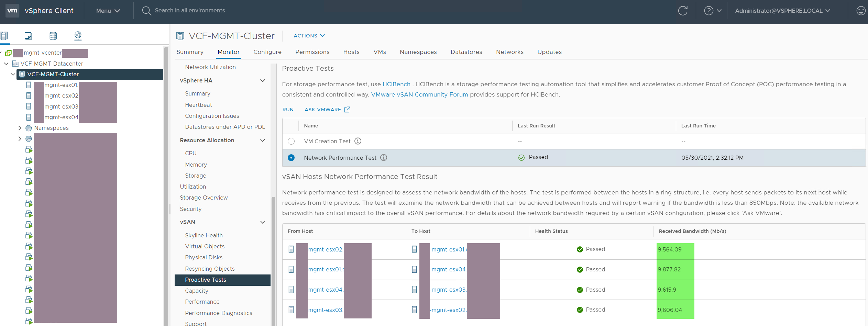
Task: Click the search in all environments field
Action: [190, 11]
